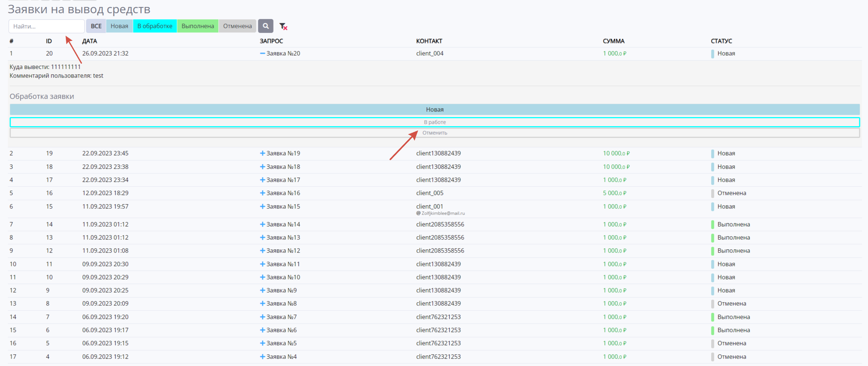The width and height of the screenshot is (868, 366).
Task: Click the magnifying glass search button
Action: click(266, 26)
